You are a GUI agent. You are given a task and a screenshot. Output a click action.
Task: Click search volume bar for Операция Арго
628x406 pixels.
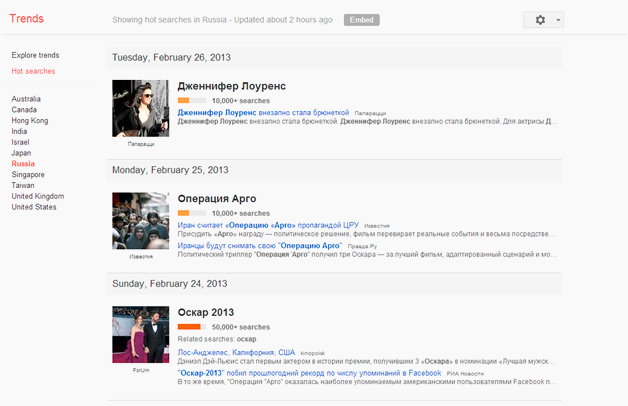point(192,213)
